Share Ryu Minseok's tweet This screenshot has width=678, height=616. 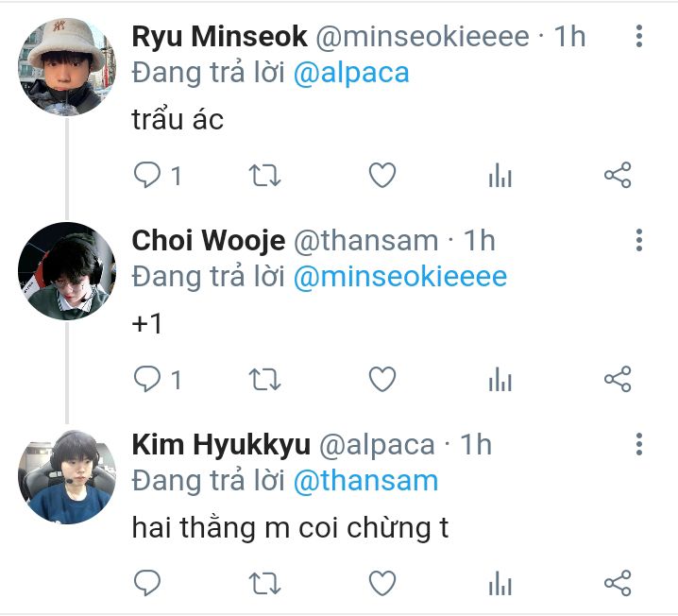point(617,176)
